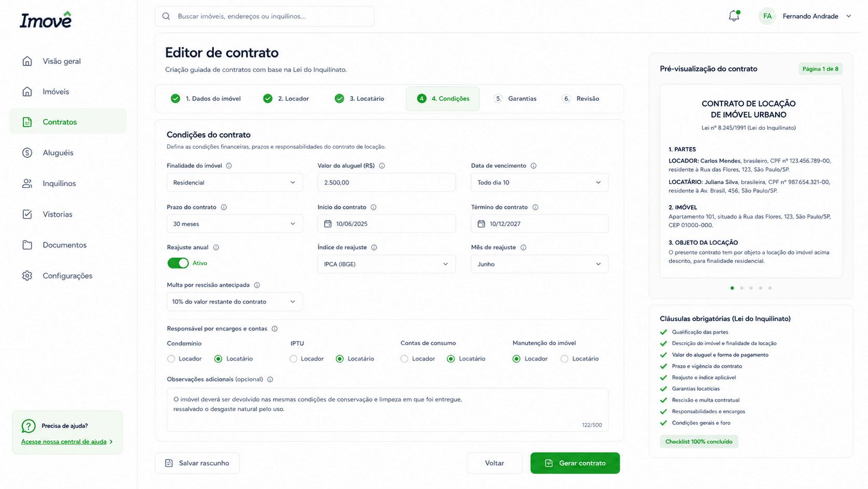Go to step 6. Revisão
Screen dimensions: 868x489
[580, 99]
